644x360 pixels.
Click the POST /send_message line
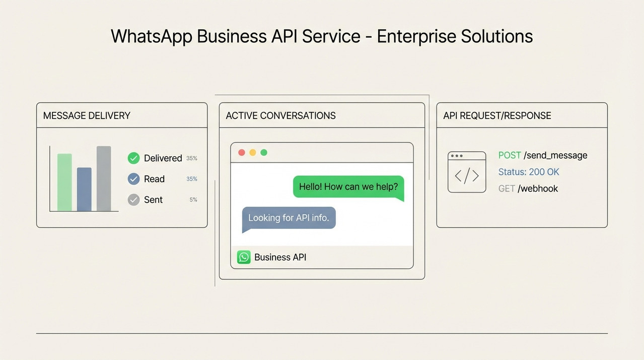(543, 155)
